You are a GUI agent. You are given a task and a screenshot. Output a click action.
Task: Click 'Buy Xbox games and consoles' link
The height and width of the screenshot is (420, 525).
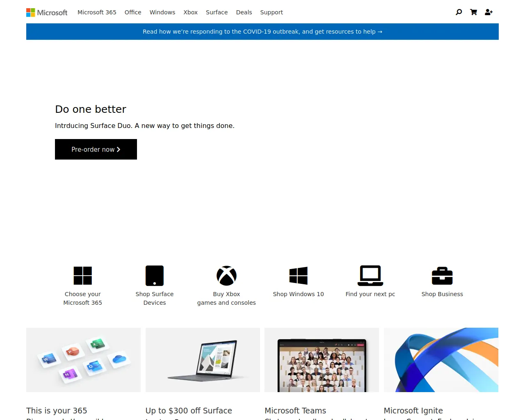[x=226, y=298]
